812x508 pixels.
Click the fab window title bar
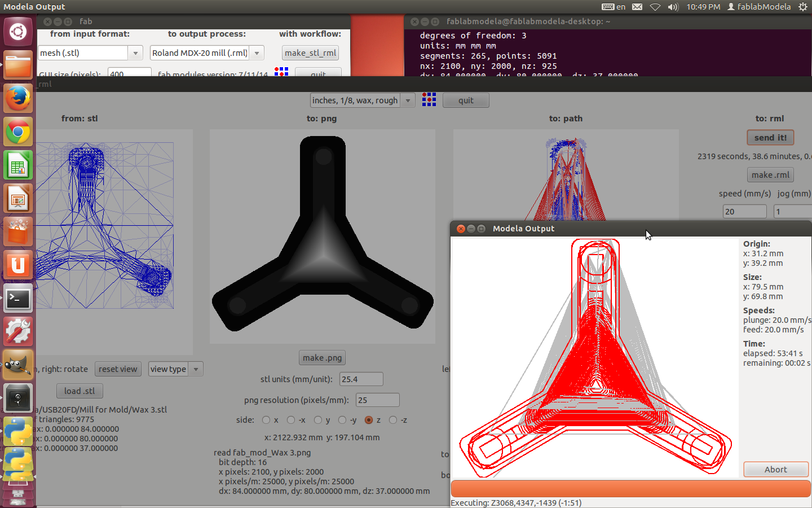coord(193,21)
